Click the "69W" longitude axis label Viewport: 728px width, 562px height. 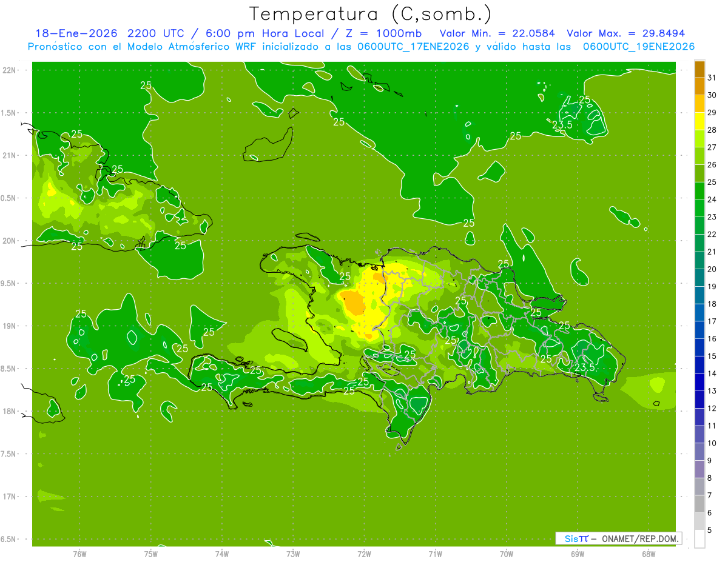578,554
